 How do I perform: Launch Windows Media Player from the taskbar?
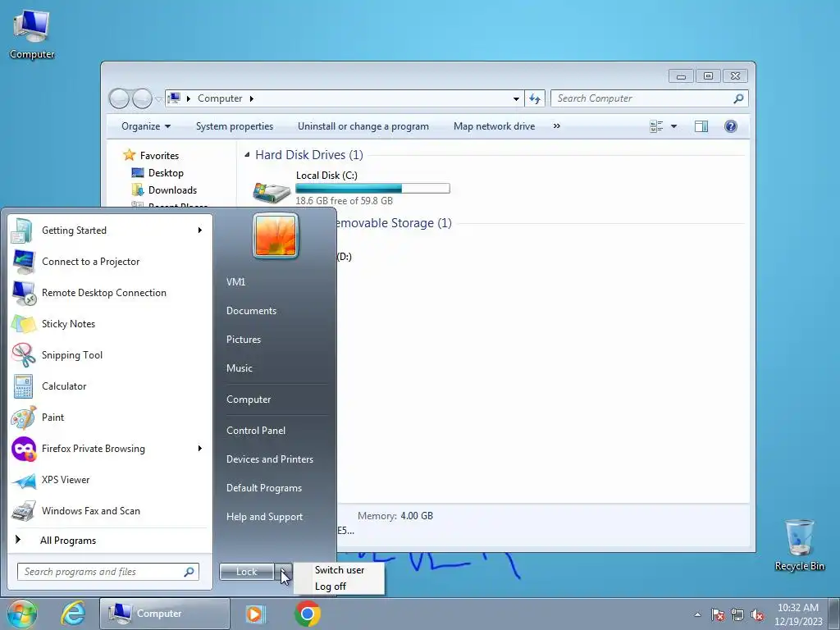pos(255,614)
